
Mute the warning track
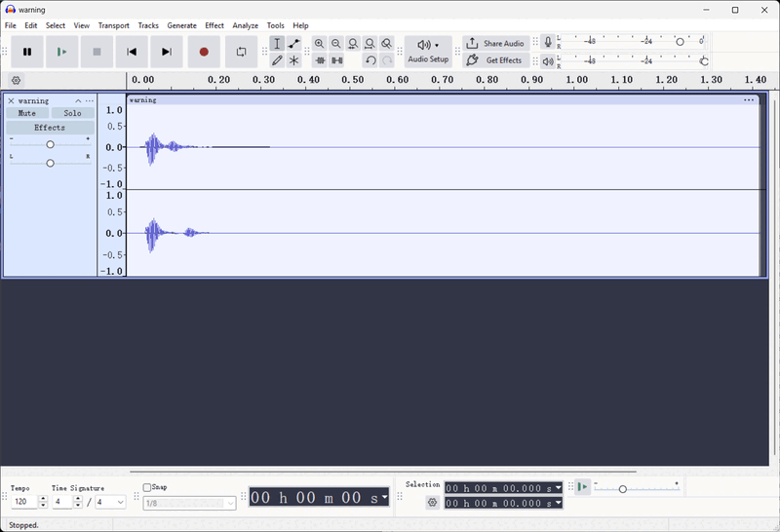(27, 113)
